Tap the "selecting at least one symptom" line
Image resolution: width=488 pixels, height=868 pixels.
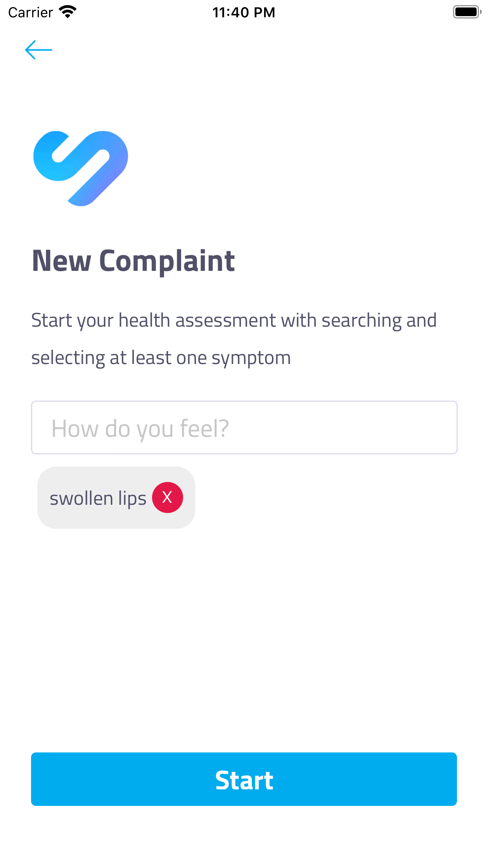coord(161,358)
